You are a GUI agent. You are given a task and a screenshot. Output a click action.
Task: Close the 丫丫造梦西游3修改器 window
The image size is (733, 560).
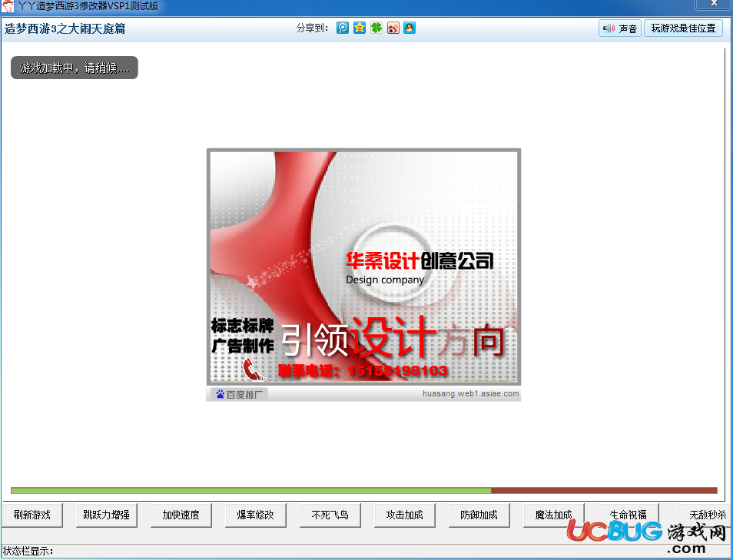tap(713, 4)
